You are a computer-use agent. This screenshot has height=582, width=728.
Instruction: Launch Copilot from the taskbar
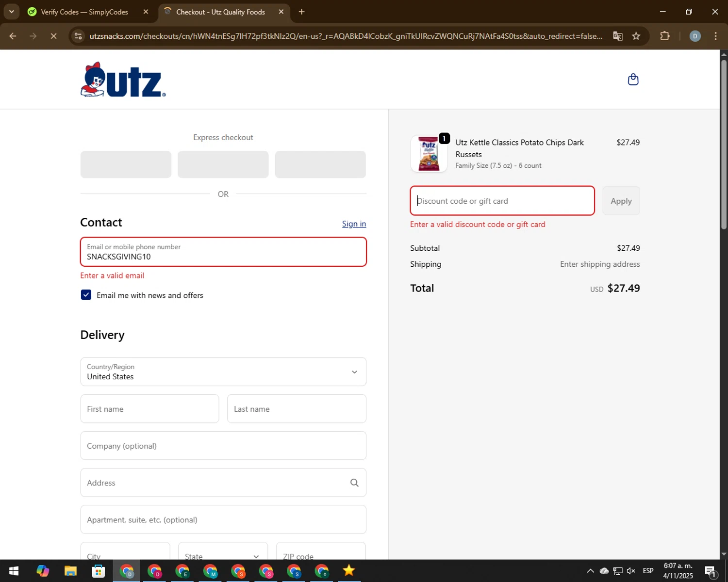[42, 571]
